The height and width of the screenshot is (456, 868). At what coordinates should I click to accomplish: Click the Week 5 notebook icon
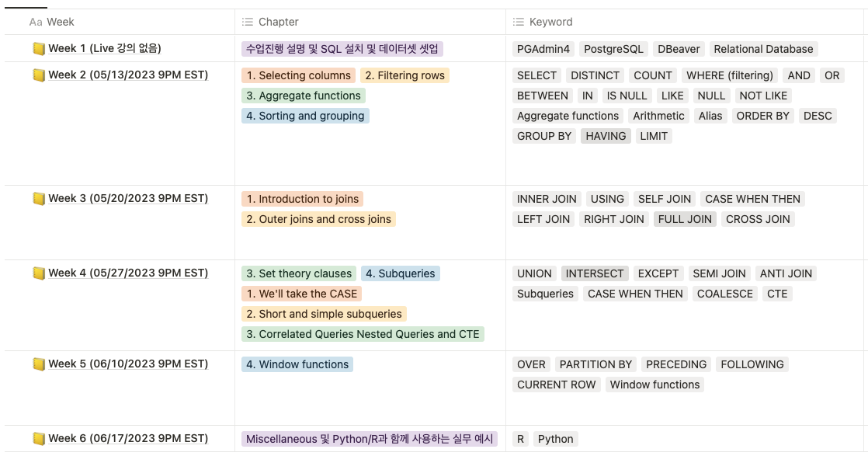(x=38, y=364)
